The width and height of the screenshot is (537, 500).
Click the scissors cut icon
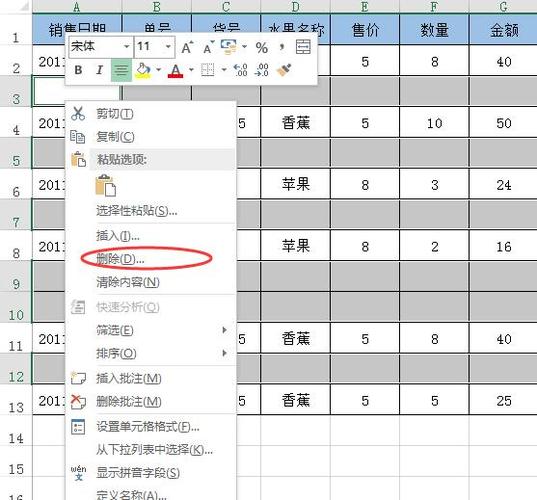pyautogui.click(x=78, y=114)
